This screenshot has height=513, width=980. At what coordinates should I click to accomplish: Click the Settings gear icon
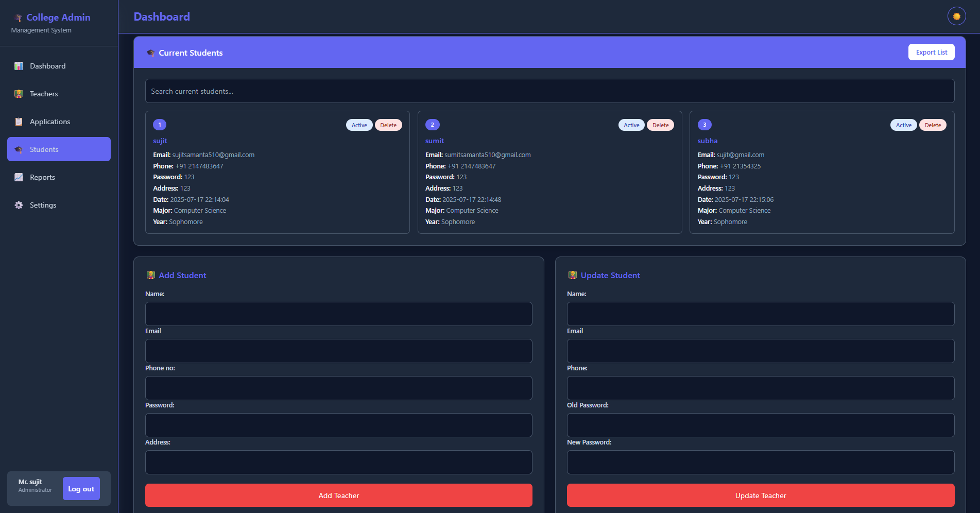[x=19, y=205]
